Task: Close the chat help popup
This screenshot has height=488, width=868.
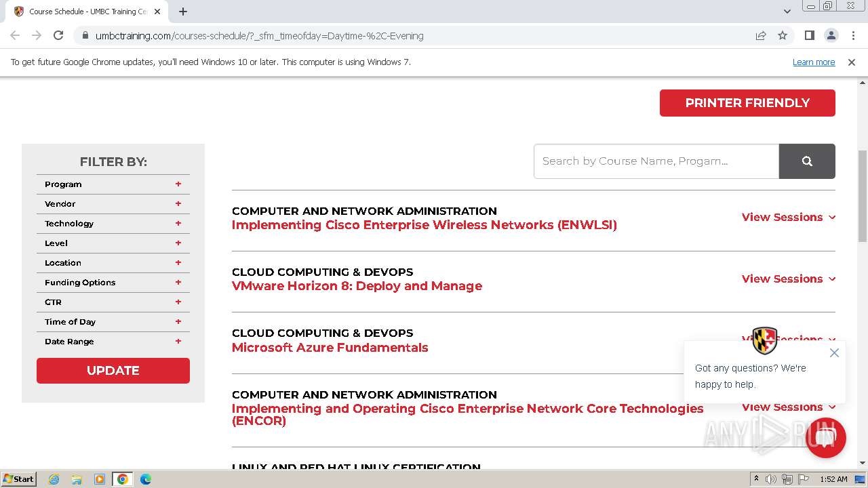Action: click(834, 352)
